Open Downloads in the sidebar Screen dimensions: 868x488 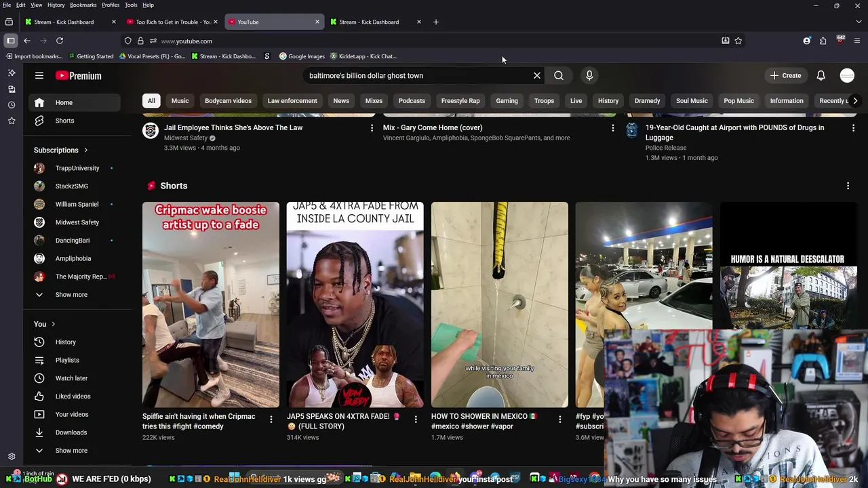click(x=75, y=432)
